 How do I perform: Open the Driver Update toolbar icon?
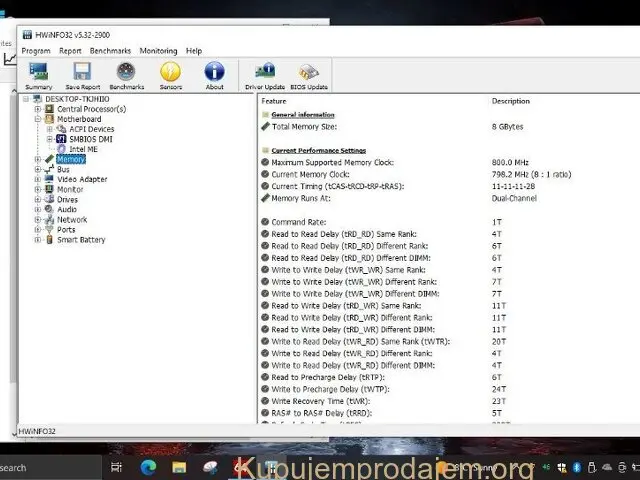265,73
